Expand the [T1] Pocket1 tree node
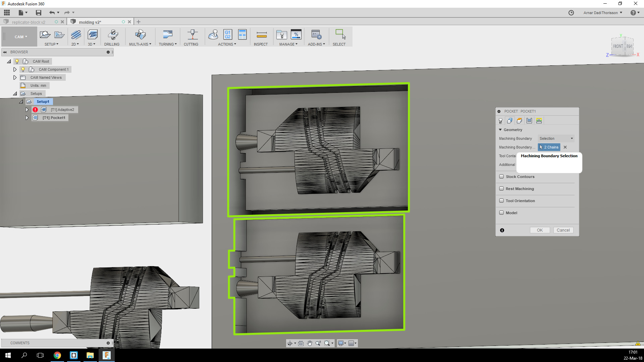The height and width of the screenshot is (362, 644). pos(27,118)
